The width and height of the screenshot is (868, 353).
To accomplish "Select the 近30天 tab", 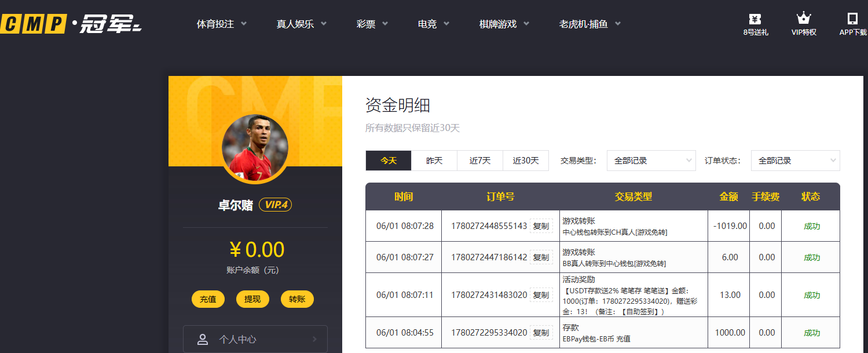I will (x=526, y=161).
